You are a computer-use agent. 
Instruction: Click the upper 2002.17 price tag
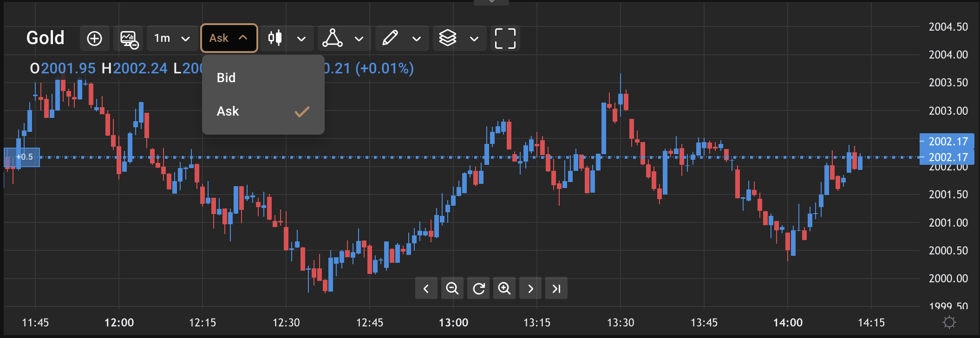(947, 141)
